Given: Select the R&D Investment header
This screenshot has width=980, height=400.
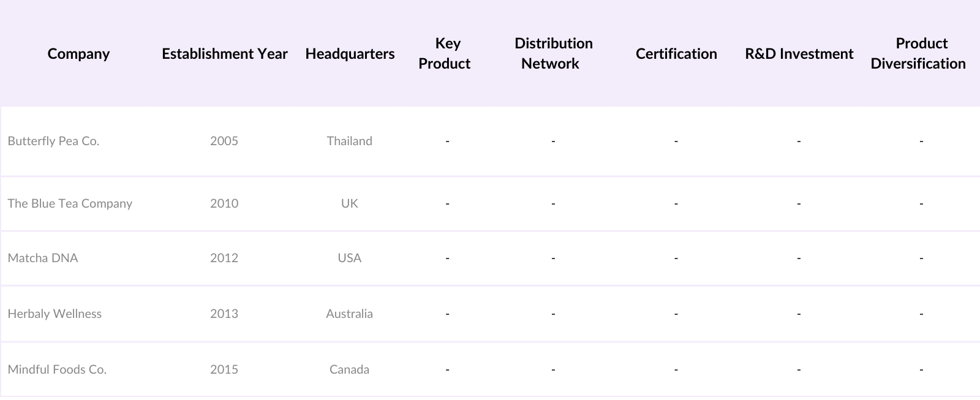Looking at the screenshot, I should click(x=799, y=54).
